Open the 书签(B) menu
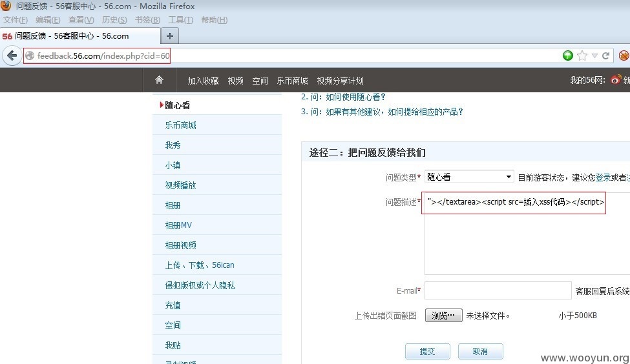The image size is (630, 364). point(147,19)
